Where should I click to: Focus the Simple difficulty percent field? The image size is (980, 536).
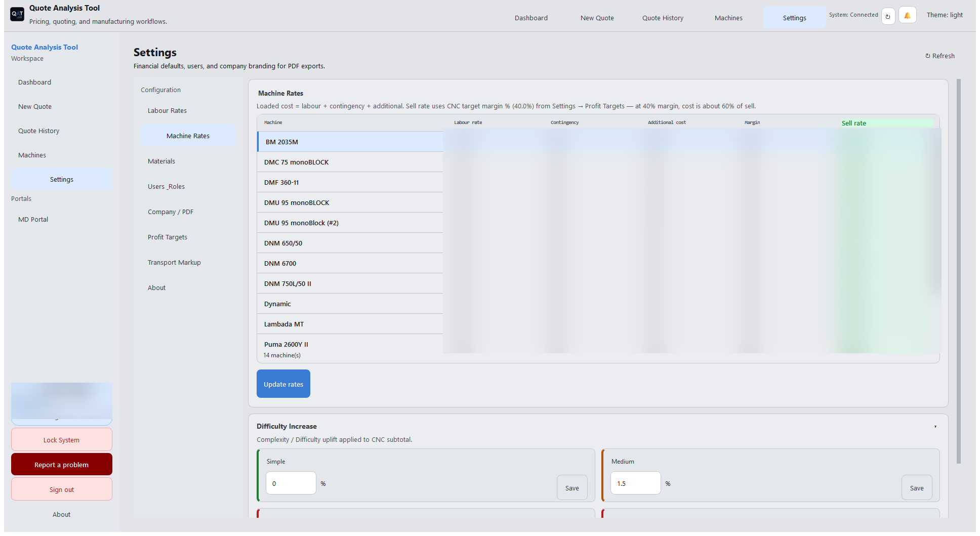pyautogui.click(x=291, y=483)
